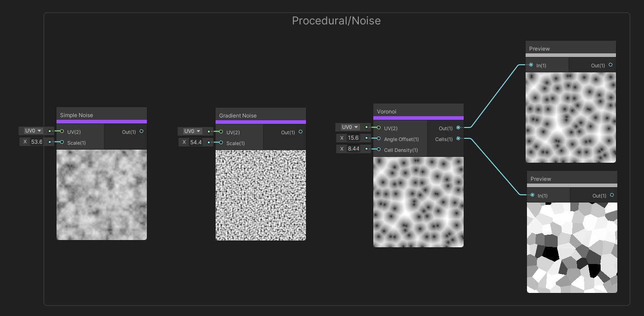The image size is (644, 316).
Task: Click the Simple Noise Out(1) port
Action: [141, 132]
